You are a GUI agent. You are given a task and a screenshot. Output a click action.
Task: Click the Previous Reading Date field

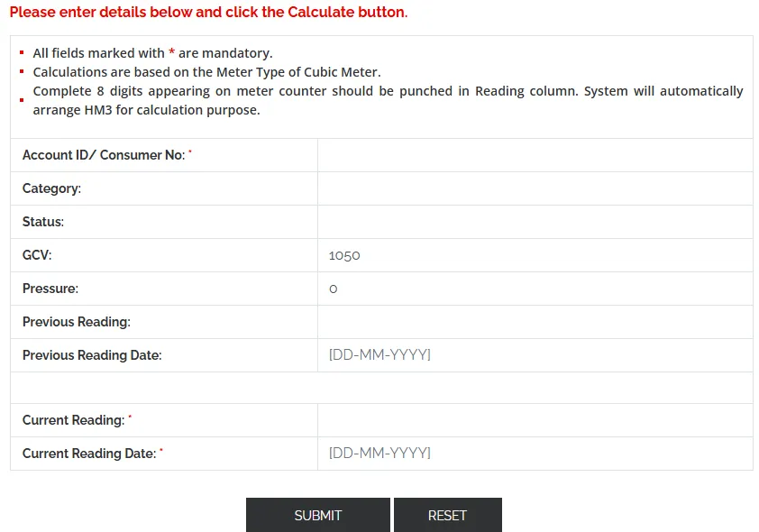tap(535, 355)
